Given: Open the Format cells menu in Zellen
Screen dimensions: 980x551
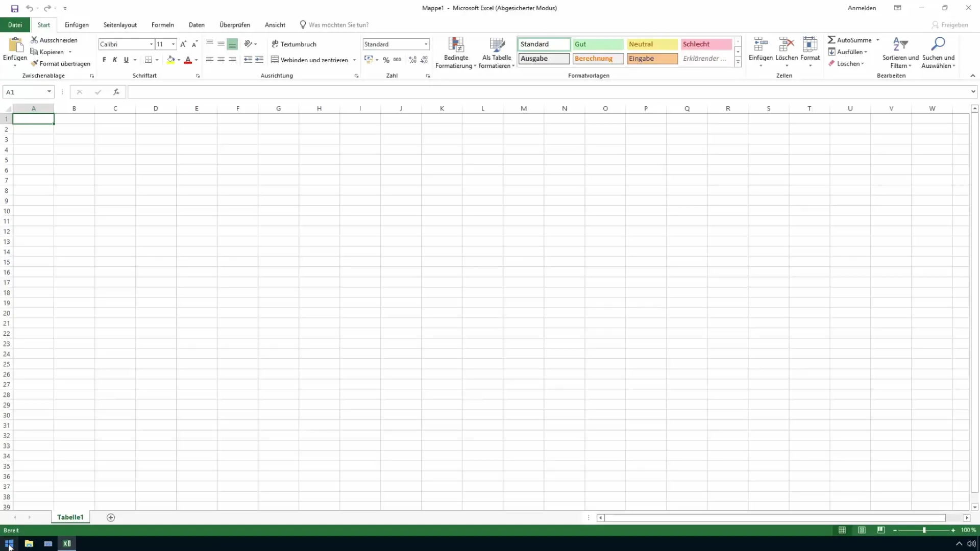Looking at the screenshot, I should [x=810, y=53].
